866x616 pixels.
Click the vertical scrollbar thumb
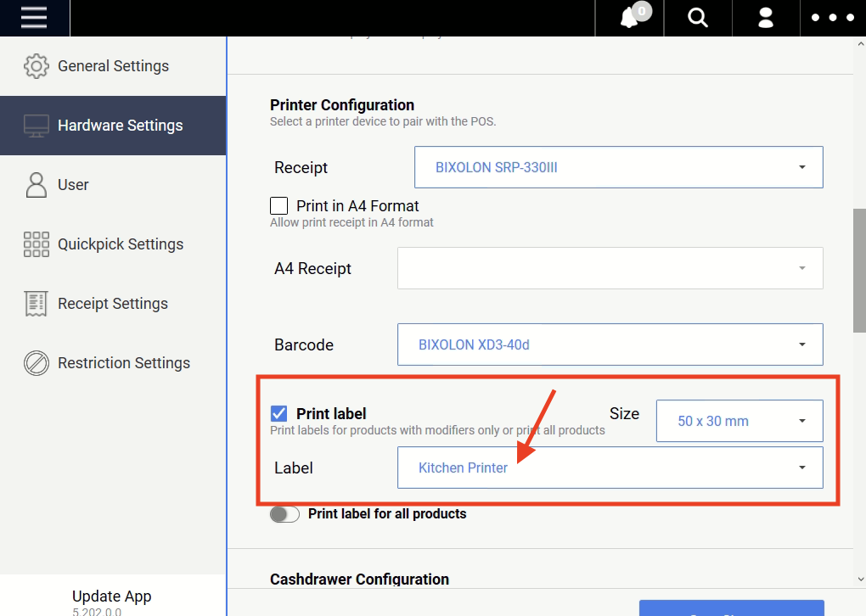pyautogui.click(x=859, y=270)
